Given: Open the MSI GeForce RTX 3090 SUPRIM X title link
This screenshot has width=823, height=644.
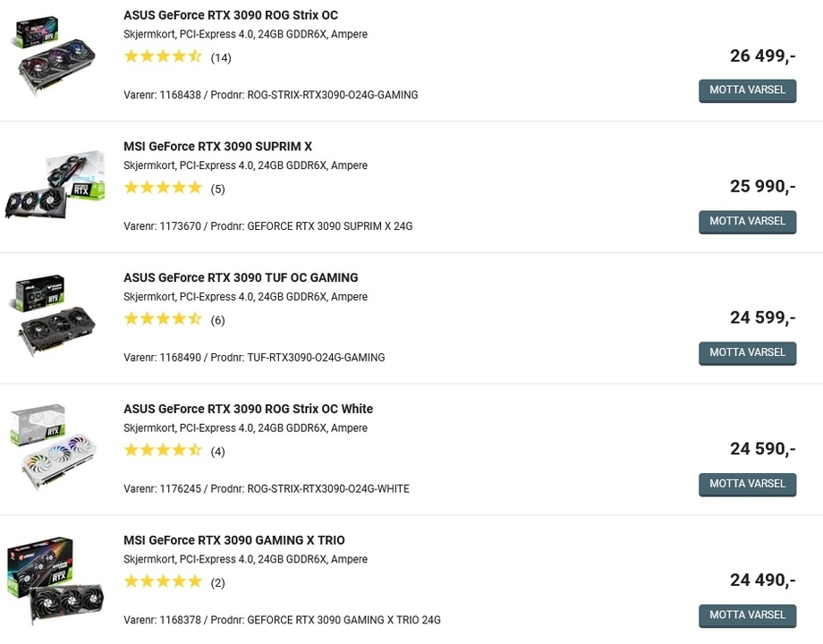Looking at the screenshot, I should tap(217, 147).
